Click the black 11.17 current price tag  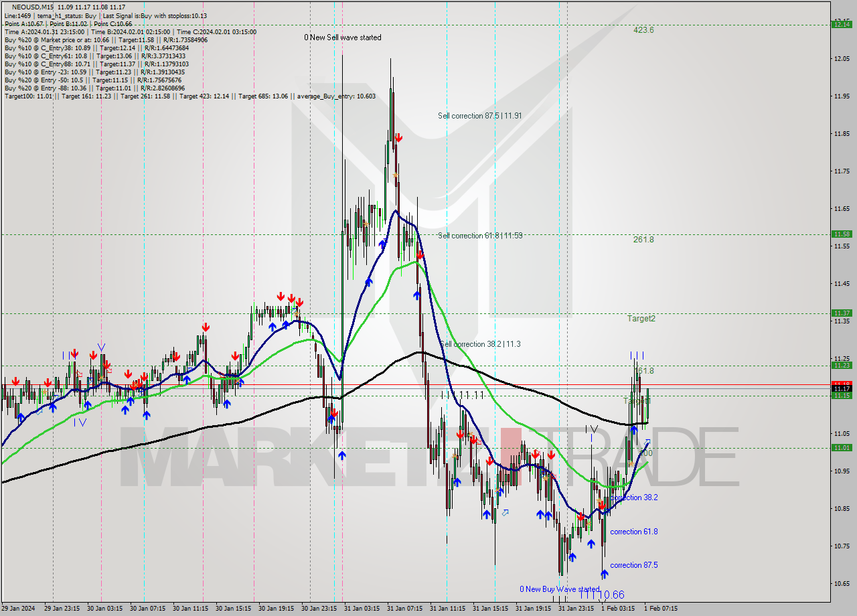[842, 388]
